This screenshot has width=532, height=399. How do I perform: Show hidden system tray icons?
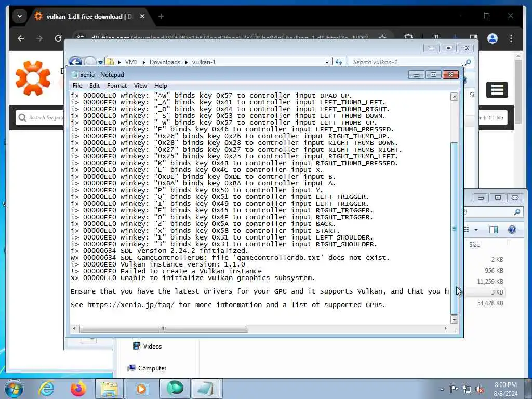[x=442, y=389]
